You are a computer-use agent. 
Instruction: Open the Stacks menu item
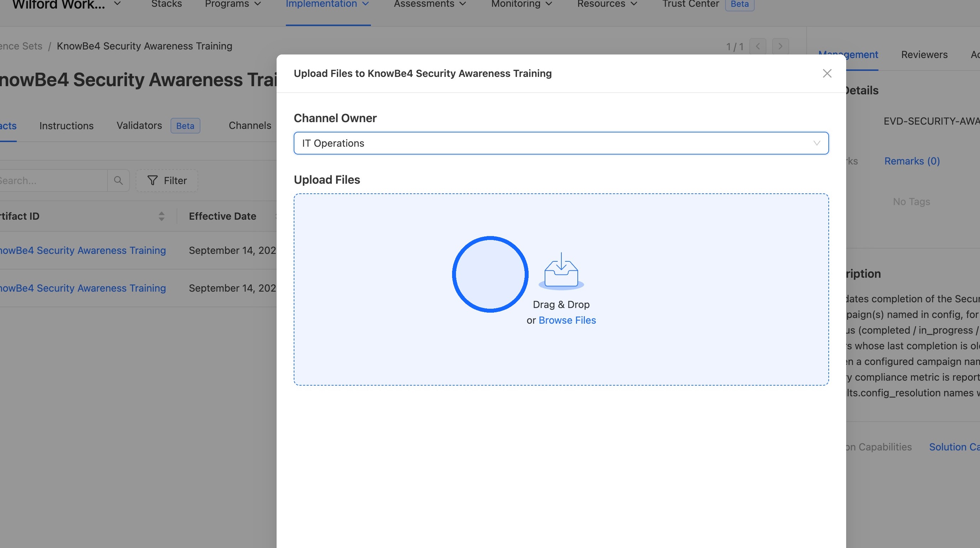pyautogui.click(x=167, y=4)
